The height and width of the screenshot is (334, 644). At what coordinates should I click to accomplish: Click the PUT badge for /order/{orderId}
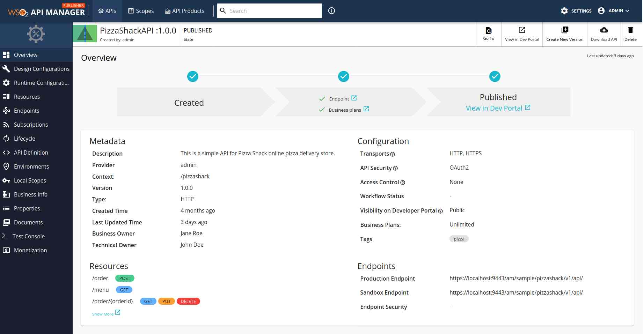pyautogui.click(x=167, y=302)
